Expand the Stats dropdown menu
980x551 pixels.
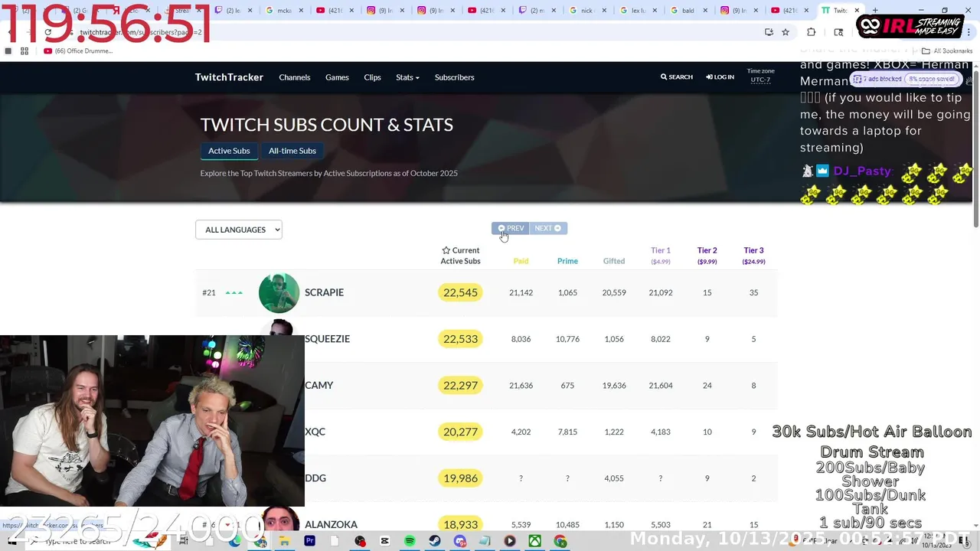coord(407,77)
